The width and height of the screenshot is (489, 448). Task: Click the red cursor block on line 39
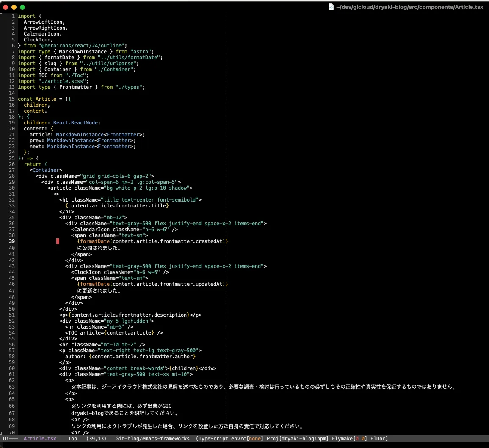[x=58, y=241]
